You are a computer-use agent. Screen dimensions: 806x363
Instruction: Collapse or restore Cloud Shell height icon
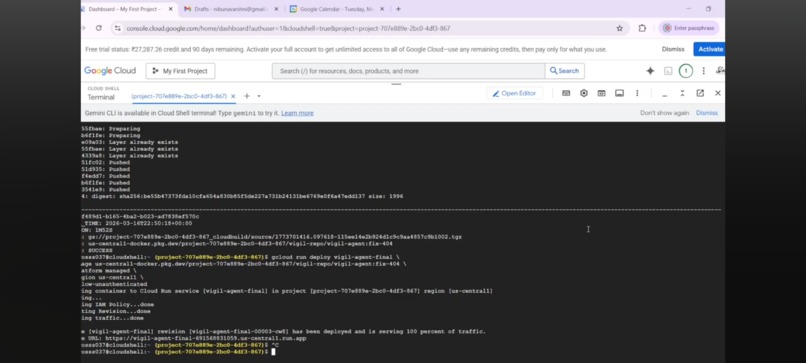click(682, 93)
